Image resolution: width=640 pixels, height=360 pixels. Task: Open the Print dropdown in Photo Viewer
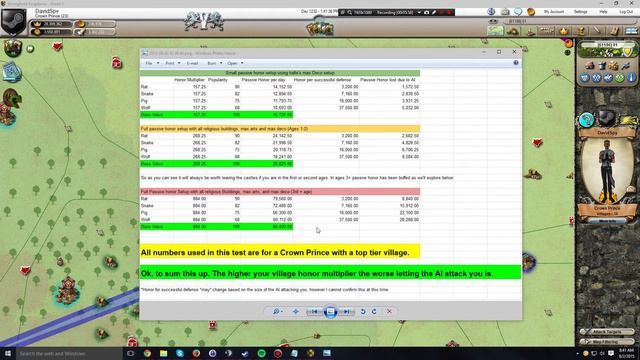172,63
